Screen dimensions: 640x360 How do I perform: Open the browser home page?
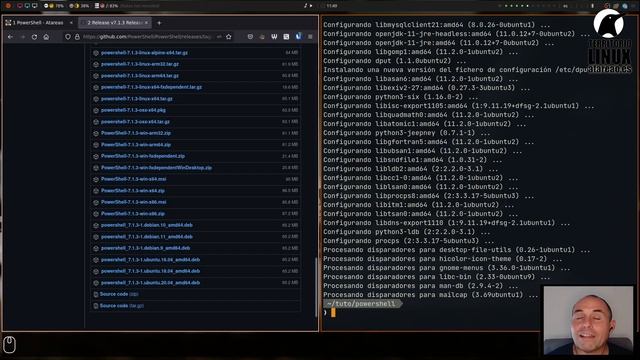click(46, 37)
